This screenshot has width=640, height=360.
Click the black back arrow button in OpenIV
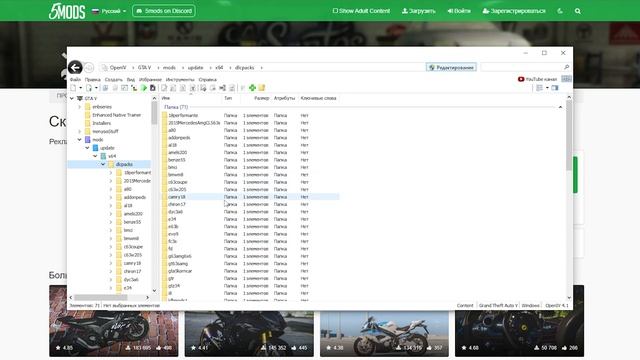(75, 67)
